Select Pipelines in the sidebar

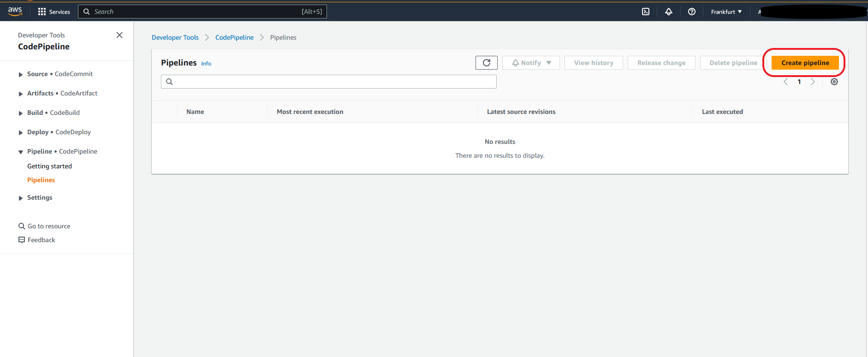coord(41,180)
